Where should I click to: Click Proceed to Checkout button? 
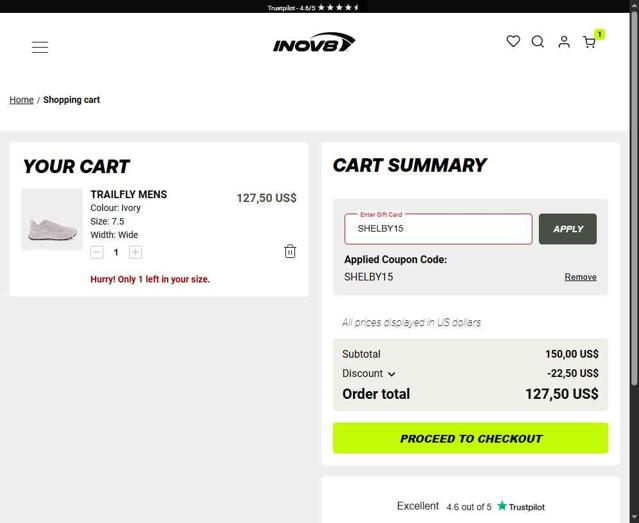tap(470, 438)
